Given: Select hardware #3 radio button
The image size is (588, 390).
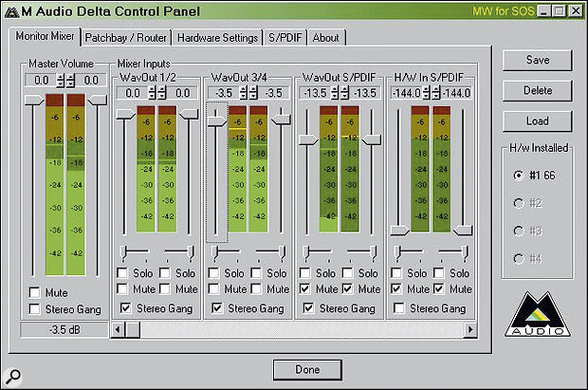Looking at the screenshot, I should pos(518,231).
